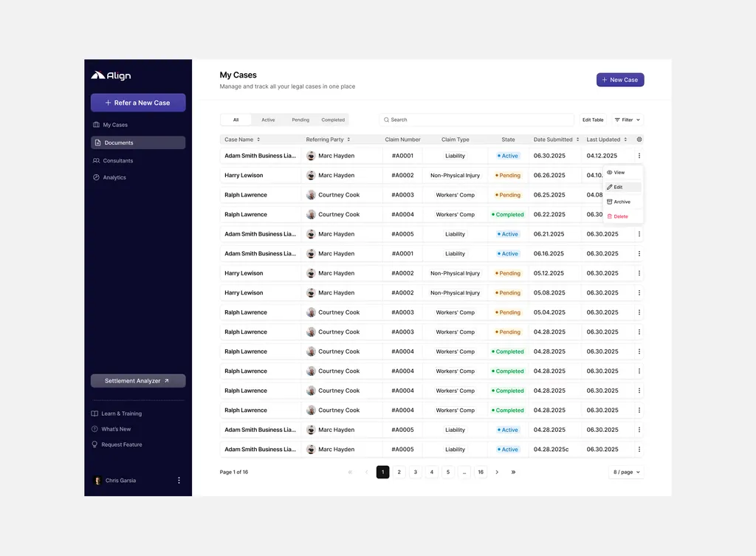The width and height of the screenshot is (756, 556).
Task: Open Documents in sidebar
Action: (x=138, y=143)
